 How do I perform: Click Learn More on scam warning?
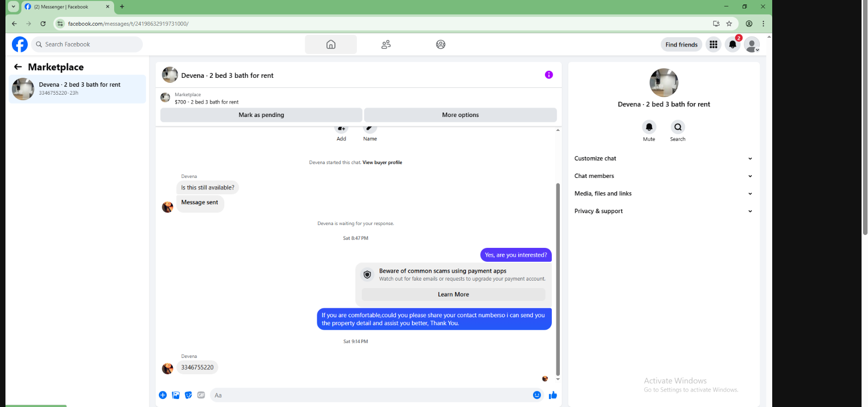coord(453,294)
